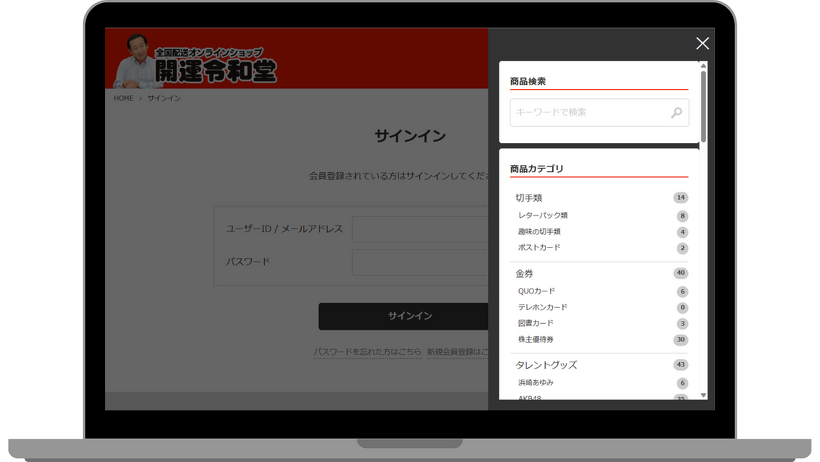
Task: Open the テレホンカード subcategory
Action: [542, 307]
